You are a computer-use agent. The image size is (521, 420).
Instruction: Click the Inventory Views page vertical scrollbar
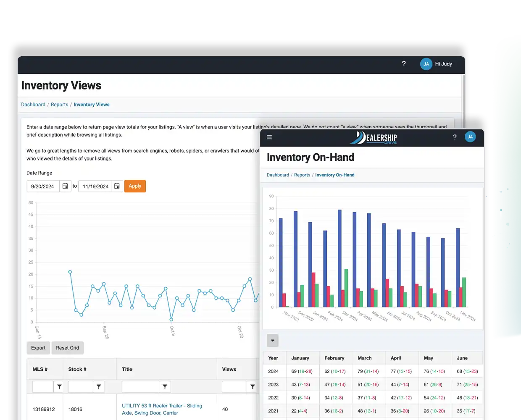tap(463, 101)
